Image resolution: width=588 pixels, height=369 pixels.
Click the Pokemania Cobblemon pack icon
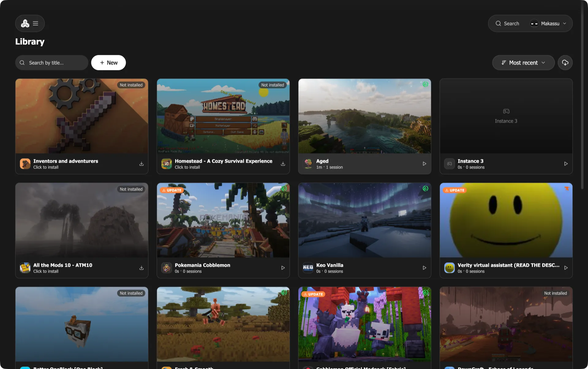pos(167,268)
